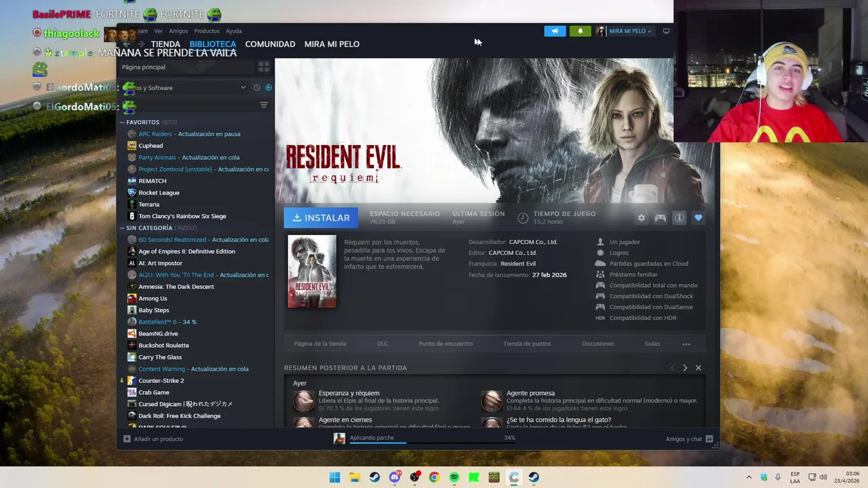Click the Resident Evil cover art thumbnail
This screenshot has width=868, height=488.
(x=312, y=271)
